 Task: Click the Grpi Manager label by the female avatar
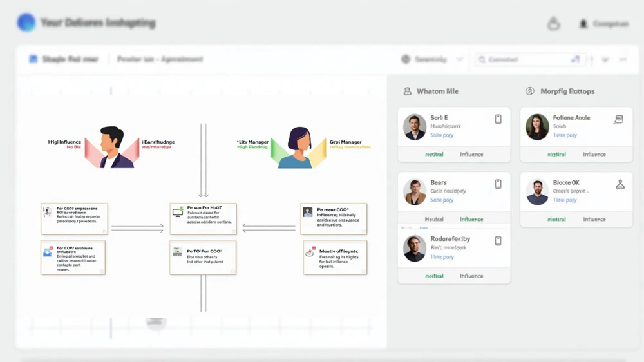tap(345, 142)
